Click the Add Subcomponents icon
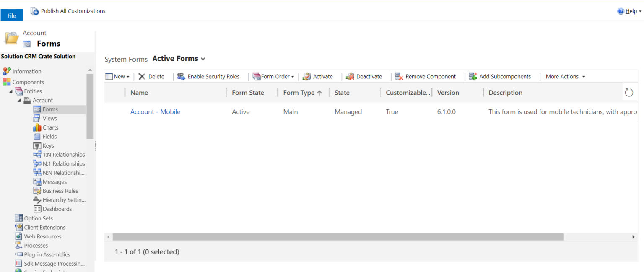 coord(473,76)
